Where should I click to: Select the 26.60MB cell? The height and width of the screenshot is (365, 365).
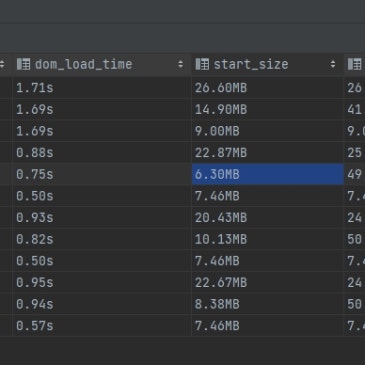pyautogui.click(x=268, y=88)
